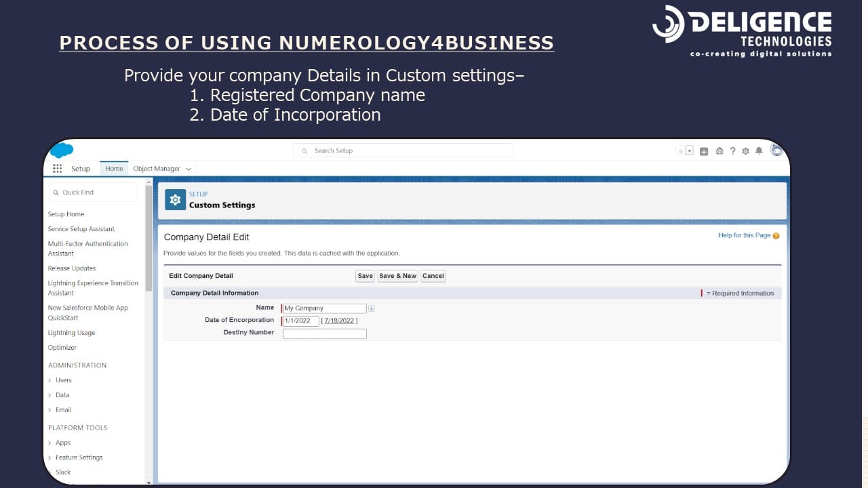The height and width of the screenshot is (488, 868).
Task: Open the favorites list dropdown arrow
Action: [x=690, y=151]
